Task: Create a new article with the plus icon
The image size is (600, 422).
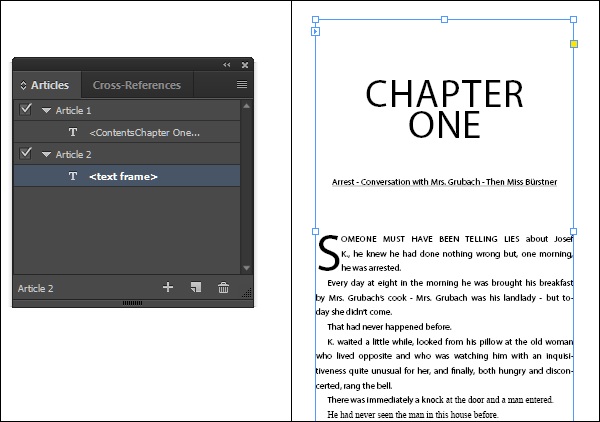Action: [168, 287]
